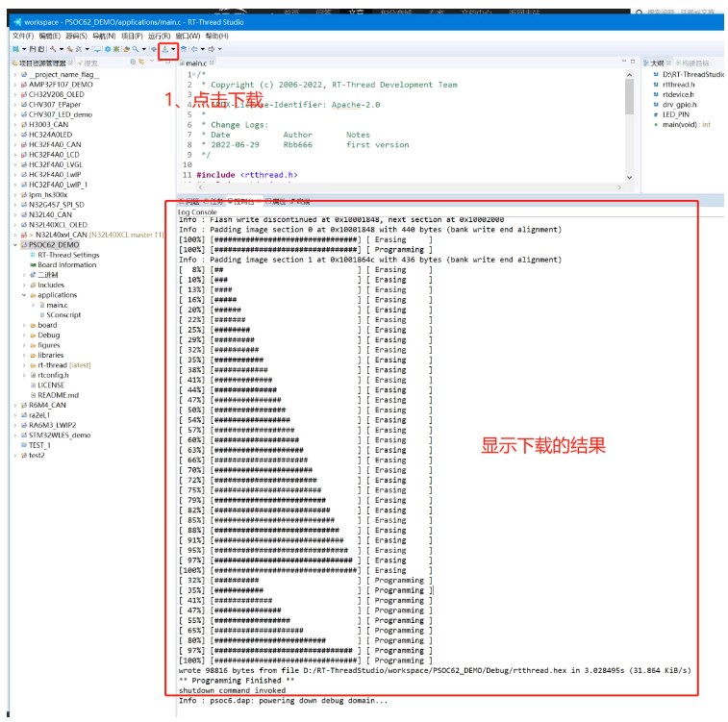The width and height of the screenshot is (728, 722).
Task: Open the 帮助(H) menu
Action: click(x=216, y=36)
